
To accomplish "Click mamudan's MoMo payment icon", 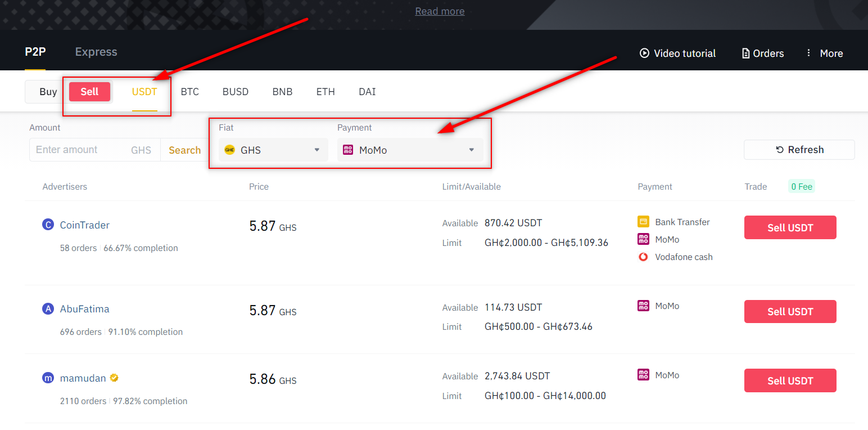I will (643, 375).
